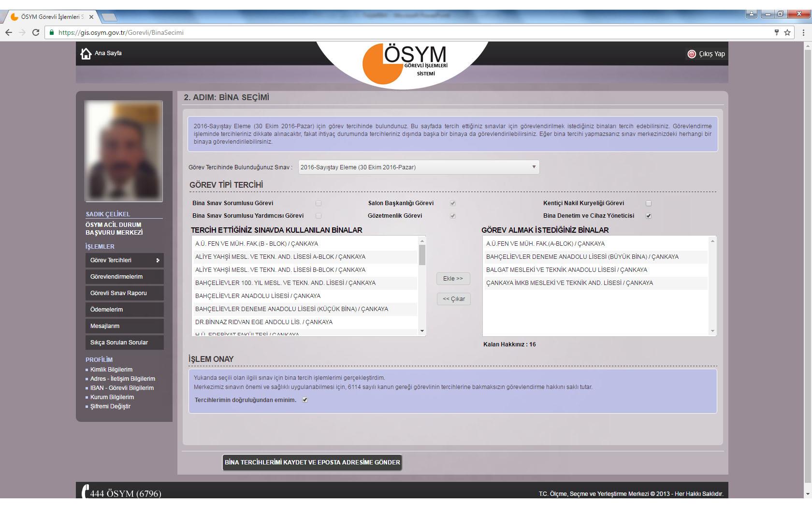Screen dimensions: 812x508
Task: Open Sıkça Sorulan Sorular menu item
Action: (x=125, y=343)
